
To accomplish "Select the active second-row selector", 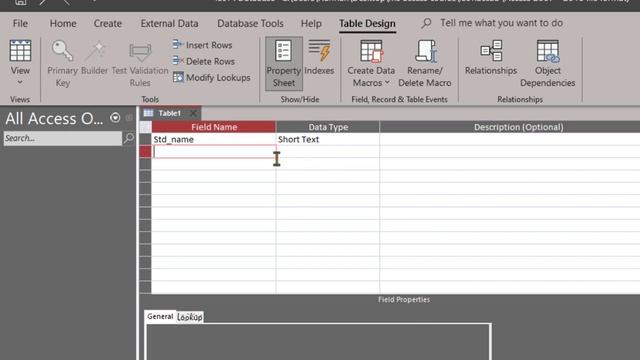I will coord(145,152).
